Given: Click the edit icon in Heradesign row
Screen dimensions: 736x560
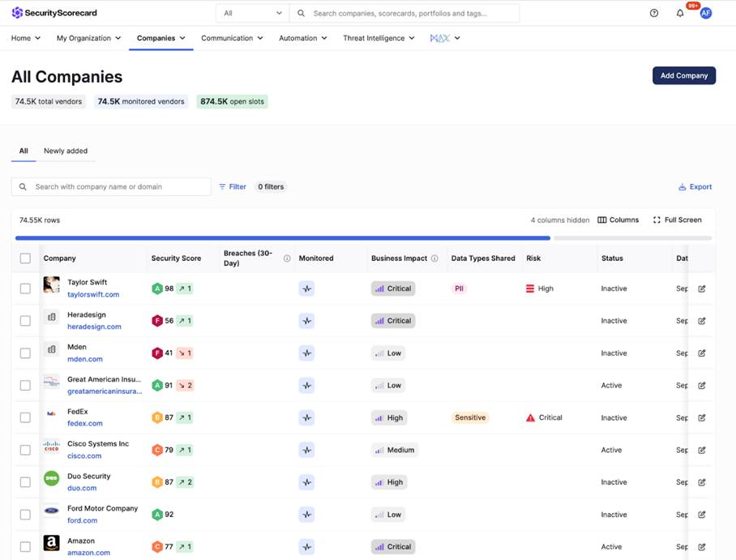Looking at the screenshot, I should pos(702,321).
